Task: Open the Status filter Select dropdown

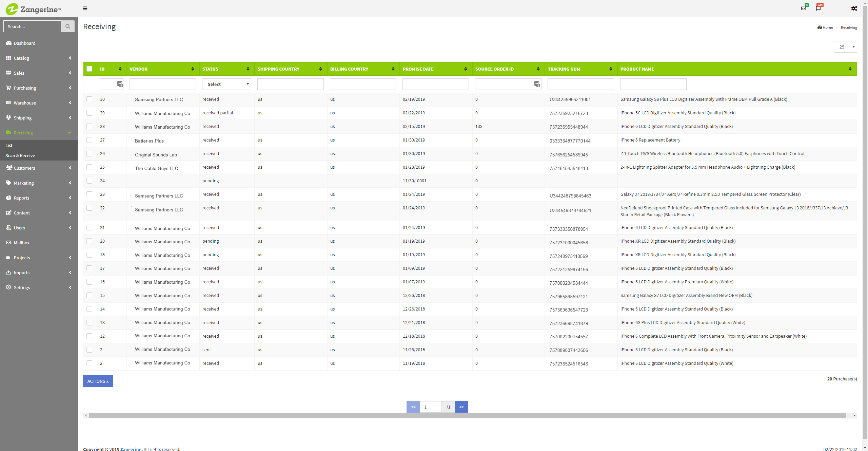Action: [x=226, y=84]
